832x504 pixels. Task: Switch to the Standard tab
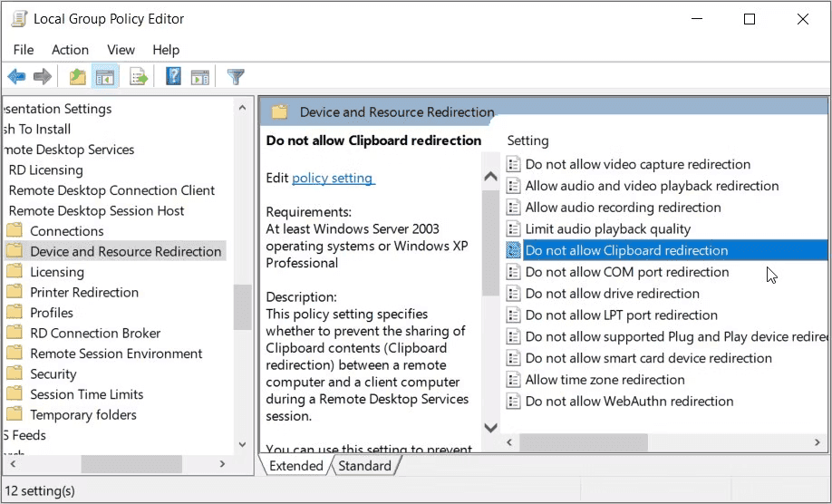[364, 466]
